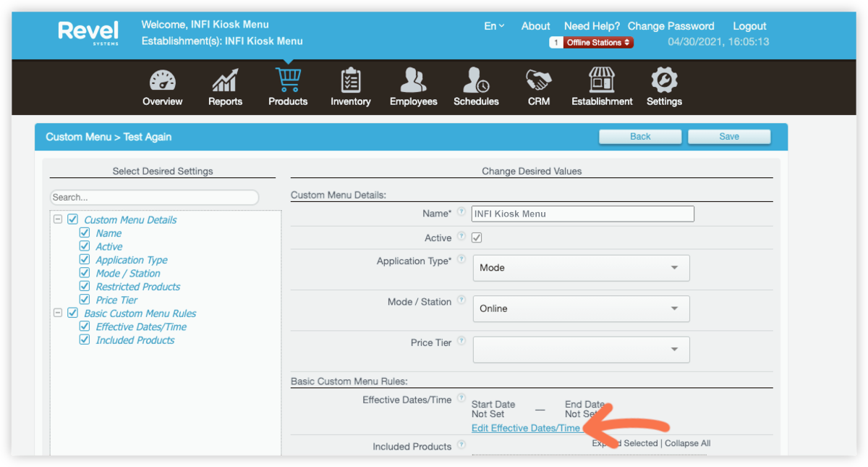The height and width of the screenshot is (467, 868).
Task: Open the Establishment store icon
Action: 602,81
